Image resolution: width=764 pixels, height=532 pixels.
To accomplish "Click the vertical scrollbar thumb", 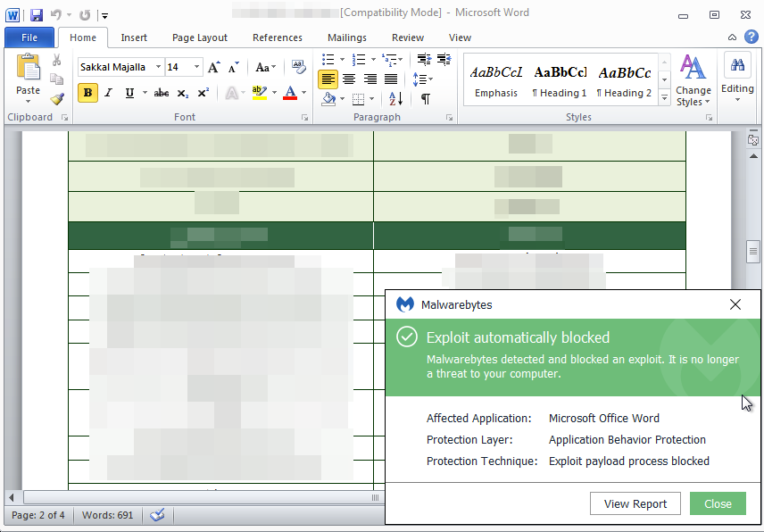I will click(752, 252).
